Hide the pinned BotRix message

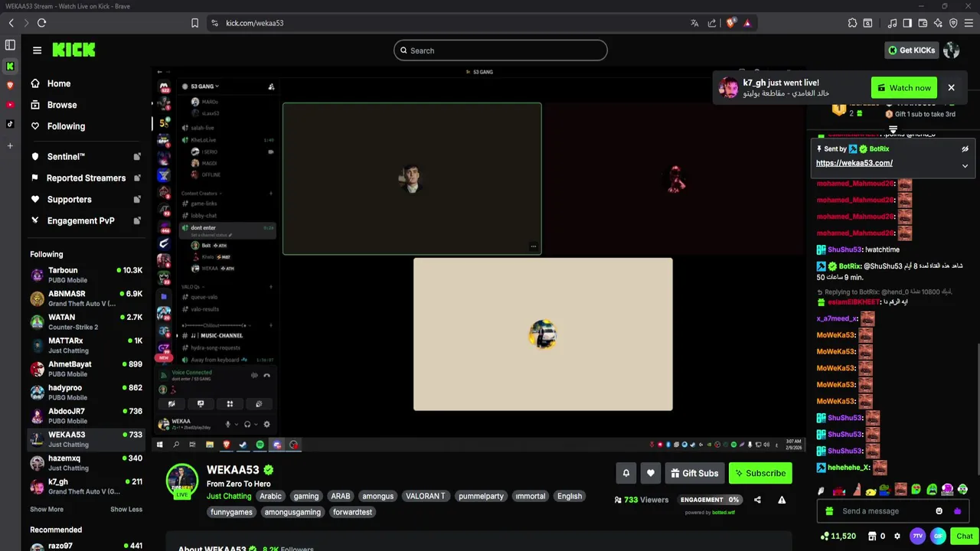tap(965, 149)
